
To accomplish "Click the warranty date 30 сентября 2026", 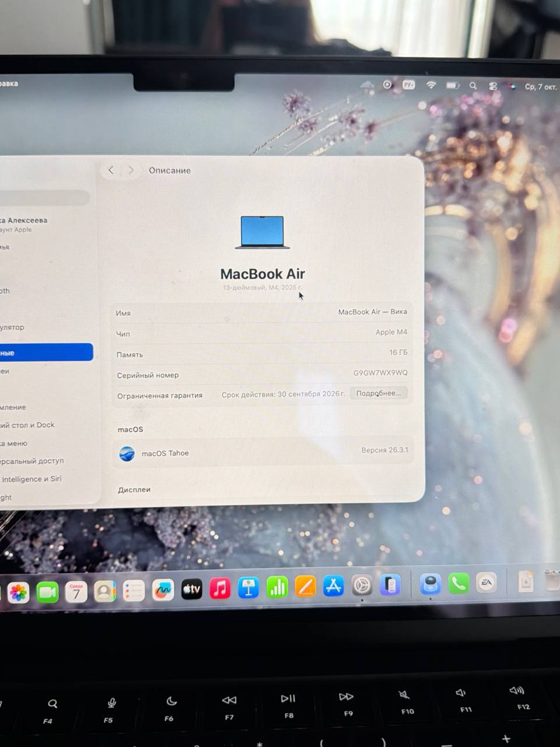I will (311, 394).
